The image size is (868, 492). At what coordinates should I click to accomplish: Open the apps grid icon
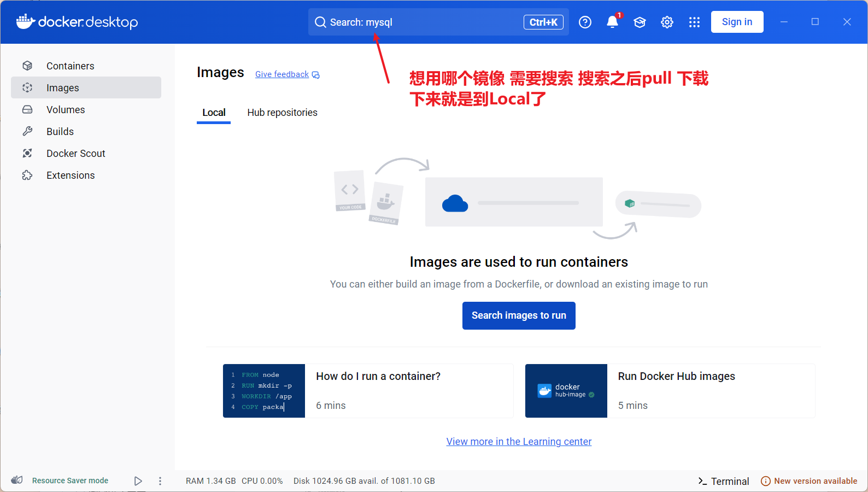coord(694,22)
